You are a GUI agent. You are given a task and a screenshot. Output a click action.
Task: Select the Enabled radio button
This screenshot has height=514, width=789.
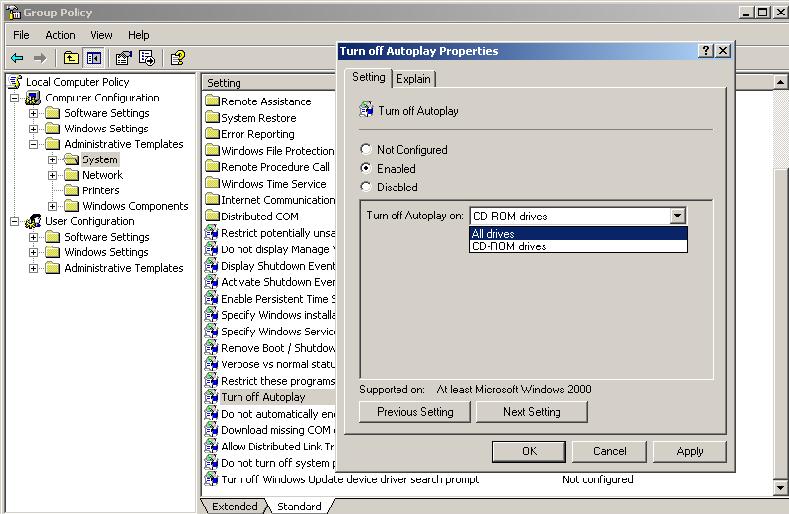366,168
